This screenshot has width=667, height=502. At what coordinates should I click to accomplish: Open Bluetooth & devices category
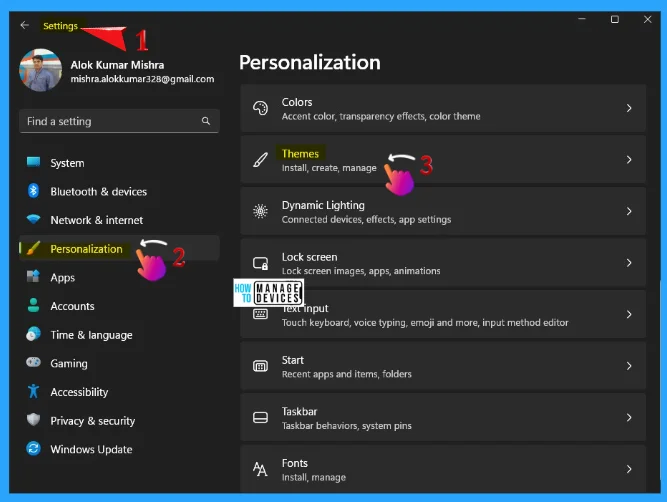(119, 191)
